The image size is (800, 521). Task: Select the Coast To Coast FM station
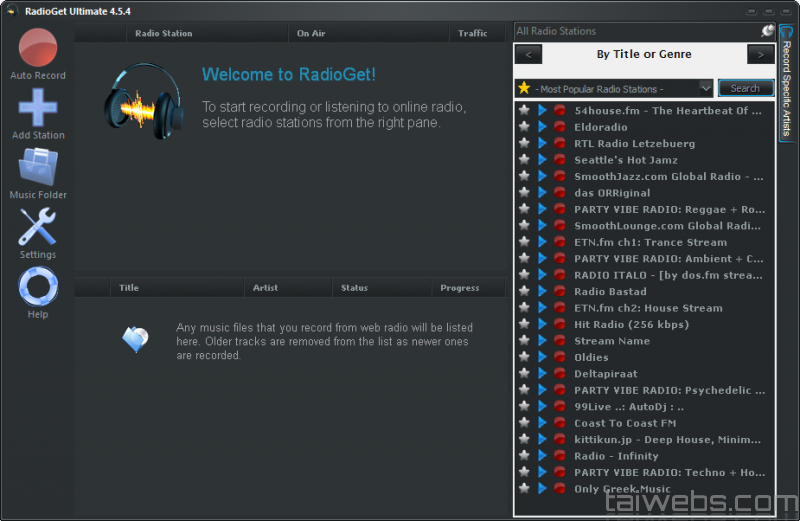tap(625, 423)
